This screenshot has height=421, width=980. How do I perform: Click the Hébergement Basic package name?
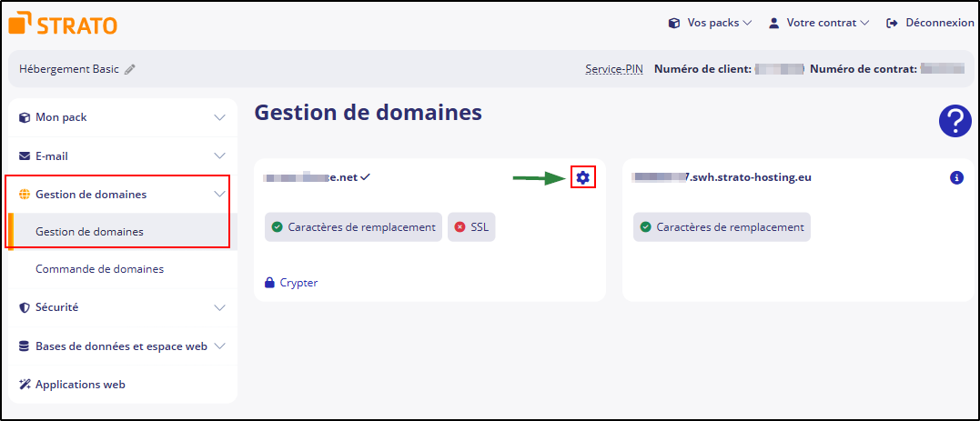(69, 69)
